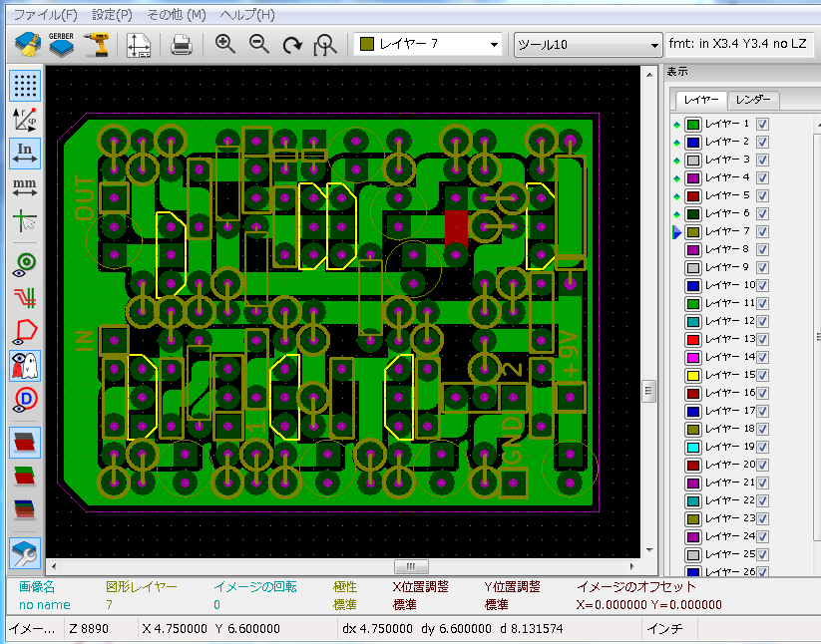Select the レイヤー 10 row label
This screenshot has height=644, width=821.
point(730,286)
